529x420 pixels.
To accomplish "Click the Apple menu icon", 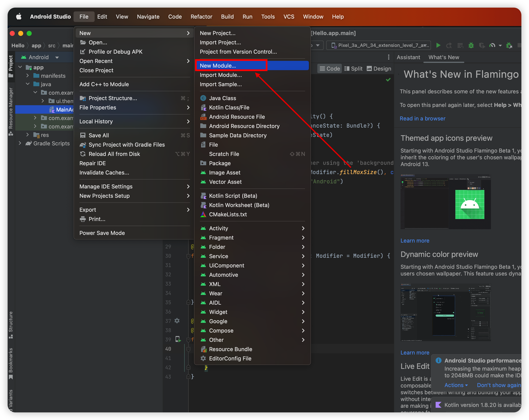I will coord(19,17).
